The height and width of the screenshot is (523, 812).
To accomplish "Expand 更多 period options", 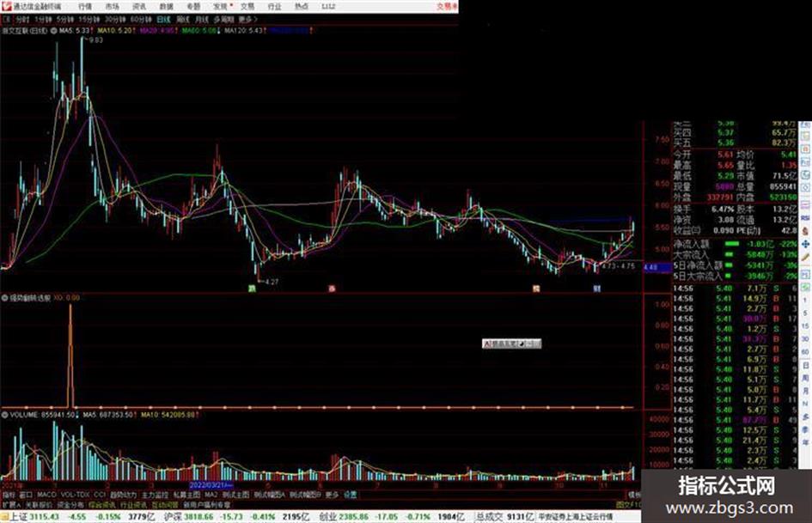I will (x=247, y=20).
